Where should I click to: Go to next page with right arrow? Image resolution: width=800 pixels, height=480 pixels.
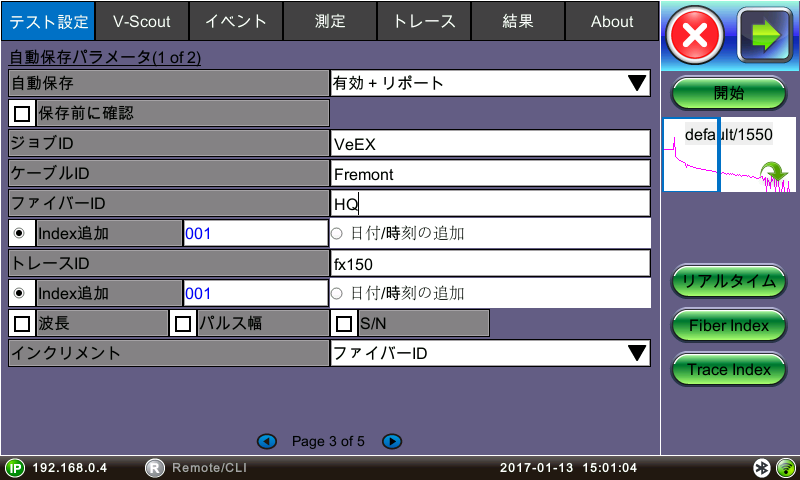pyautogui.click(x=392, y=441)
